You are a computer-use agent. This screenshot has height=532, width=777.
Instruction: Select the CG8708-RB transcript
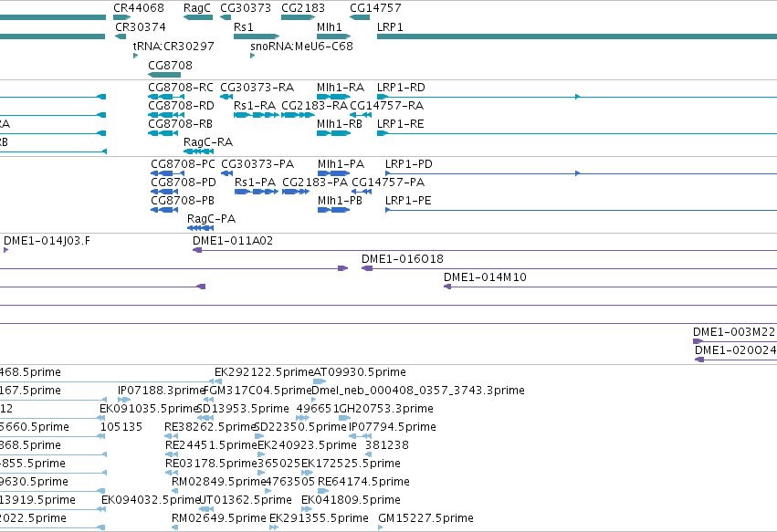[x=163, y=133]
